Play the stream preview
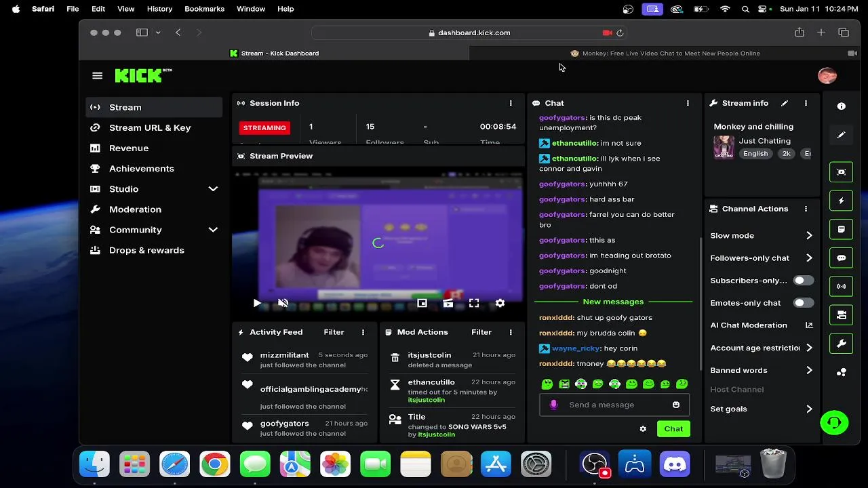The height and width of the screenshot is (488, 868). [256, 303]
